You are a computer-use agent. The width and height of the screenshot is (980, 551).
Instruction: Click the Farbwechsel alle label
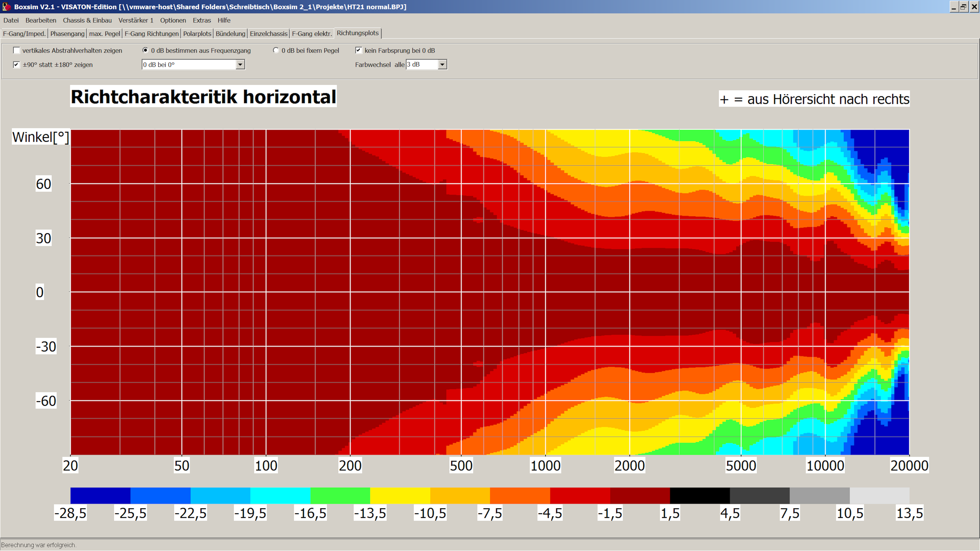[380, 65]
